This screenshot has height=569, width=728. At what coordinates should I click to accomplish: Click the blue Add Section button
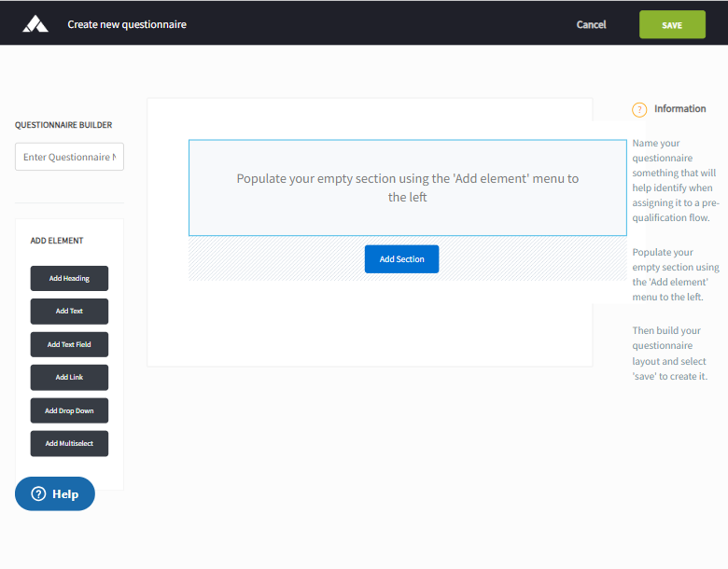401,259
